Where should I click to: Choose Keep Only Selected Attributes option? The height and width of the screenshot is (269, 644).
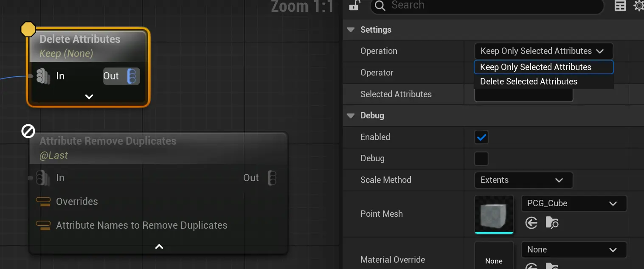coord(536,67)
